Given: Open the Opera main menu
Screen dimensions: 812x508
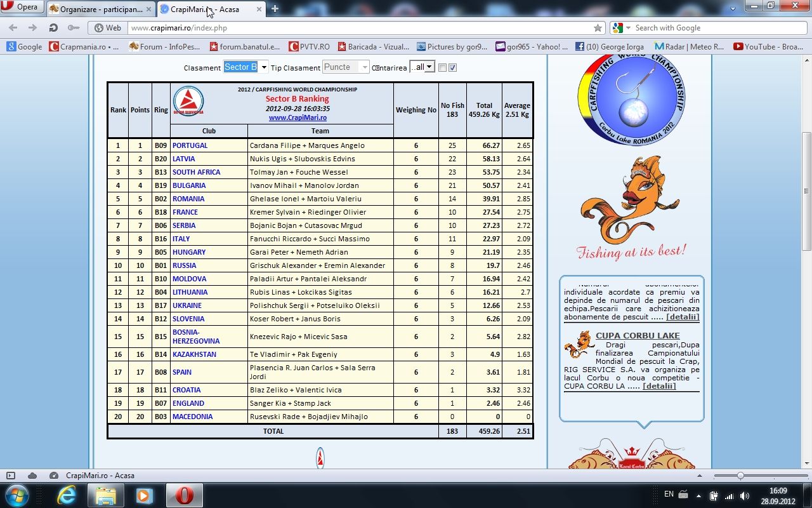Looking at the screenshot, I should (x=22, y=8).
